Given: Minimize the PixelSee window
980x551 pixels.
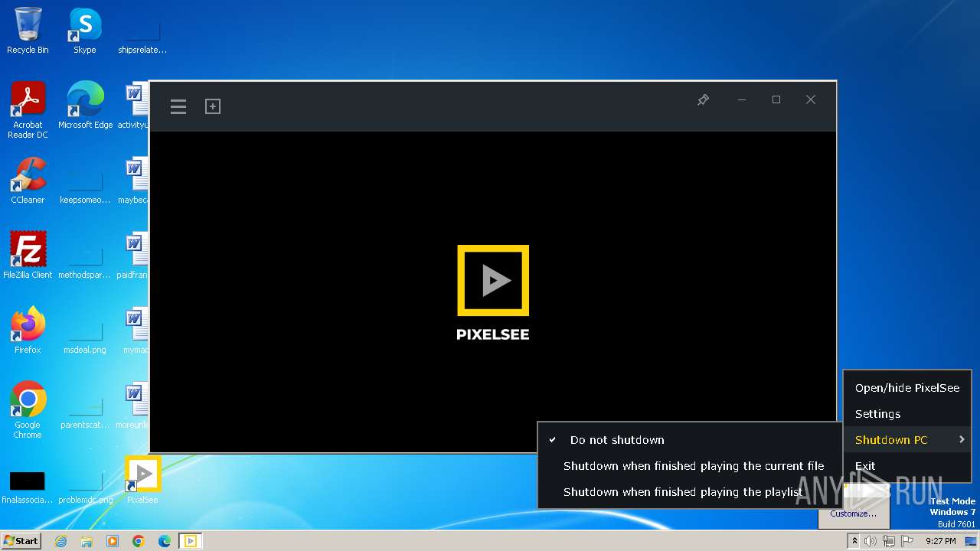Looking at the screenshot, I should (741, 99).
